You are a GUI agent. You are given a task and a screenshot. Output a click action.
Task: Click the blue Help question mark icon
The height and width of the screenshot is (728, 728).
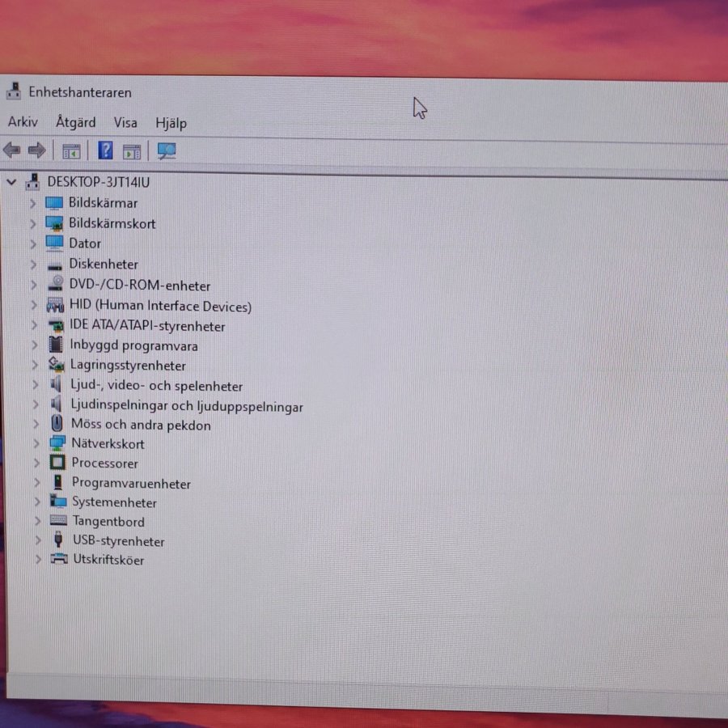click(x=105, y=150)
